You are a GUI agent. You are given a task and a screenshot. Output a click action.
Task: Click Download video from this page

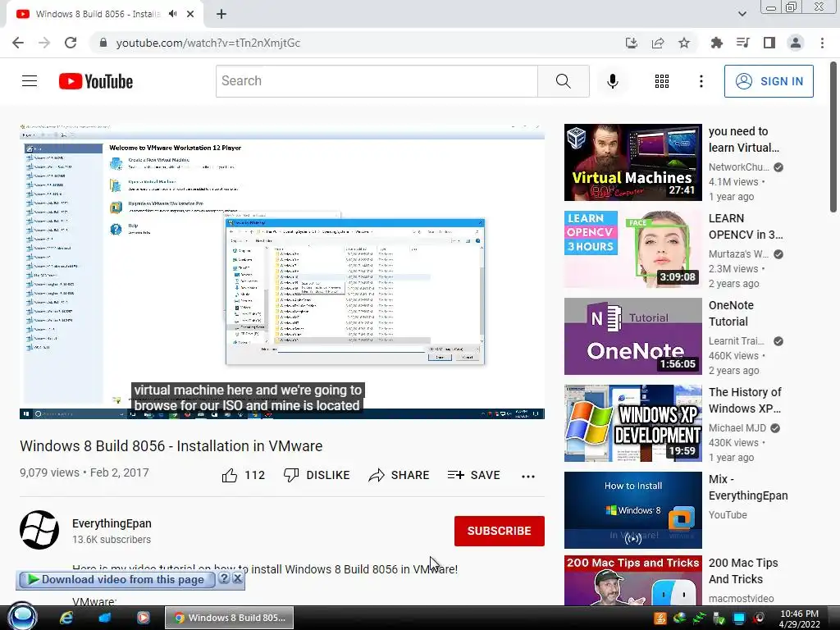(116, 579)
